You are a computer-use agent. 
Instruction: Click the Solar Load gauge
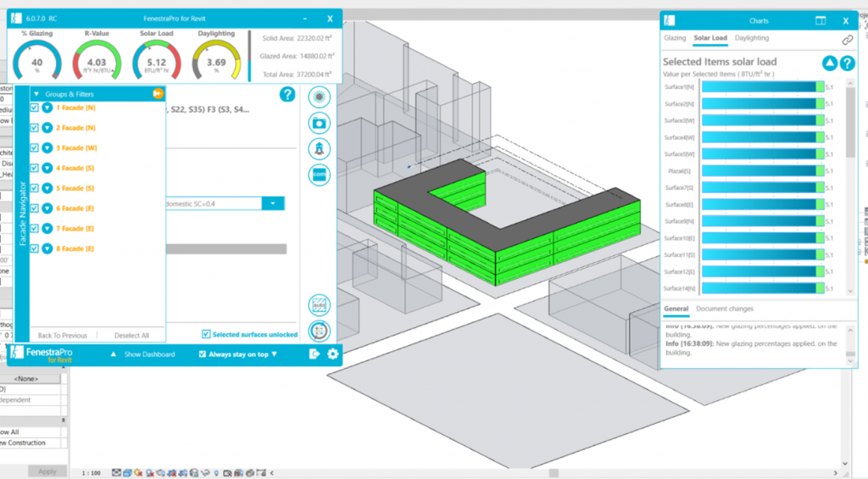tap(157, 61)
